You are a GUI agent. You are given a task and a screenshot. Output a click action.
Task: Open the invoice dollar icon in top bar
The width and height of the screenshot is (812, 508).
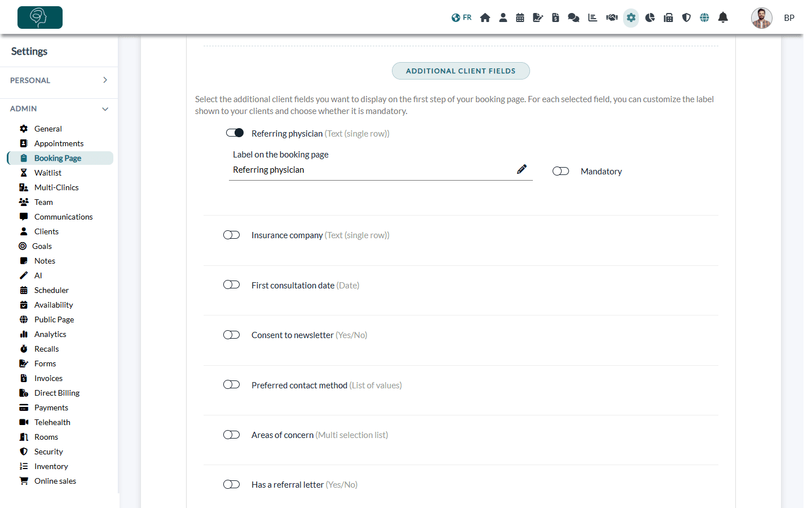click(x=555, y=17)
